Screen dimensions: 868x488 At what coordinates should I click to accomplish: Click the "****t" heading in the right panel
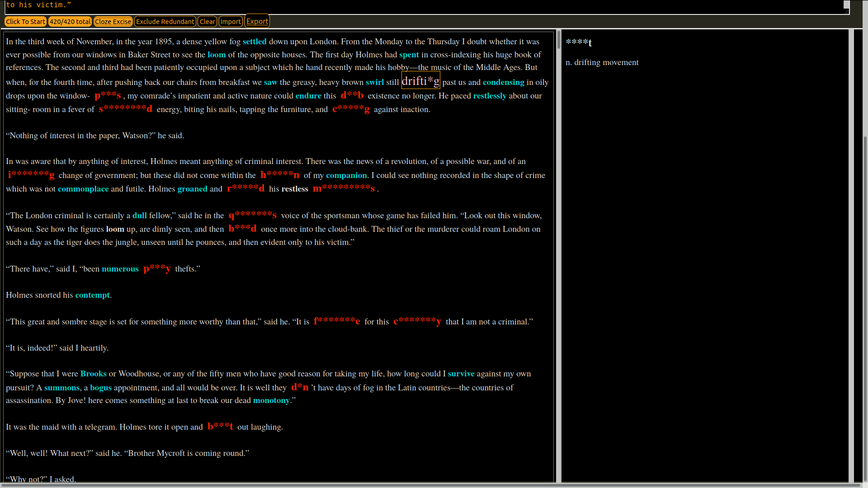[x=578, y=42]
